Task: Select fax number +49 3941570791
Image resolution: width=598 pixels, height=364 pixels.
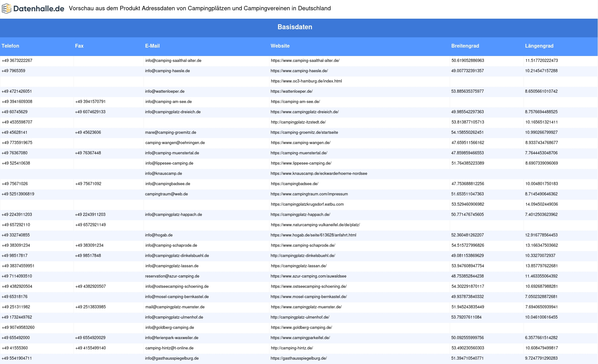Action: 91,102
